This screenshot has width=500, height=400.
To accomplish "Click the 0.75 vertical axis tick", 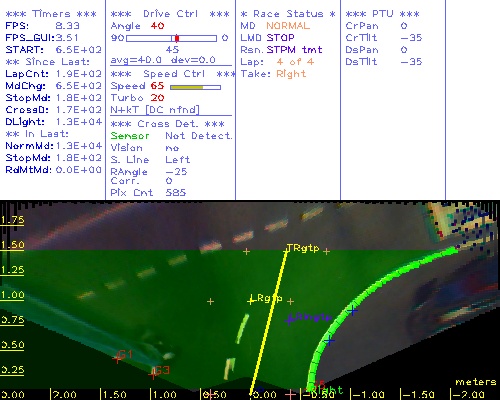I will point(12,320).
